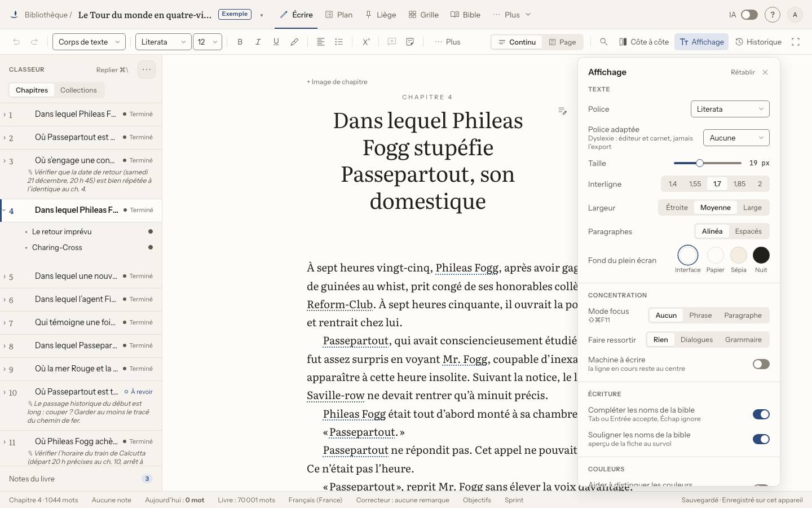Switch to the Liège tab
The width and height of the screenshot is (812, 508).
click(381, 15)
